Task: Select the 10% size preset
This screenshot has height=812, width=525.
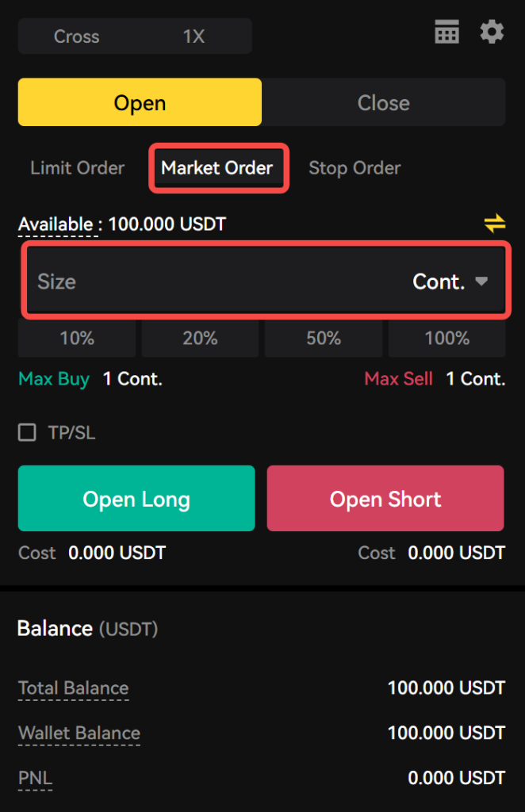Action: (76, 338)
